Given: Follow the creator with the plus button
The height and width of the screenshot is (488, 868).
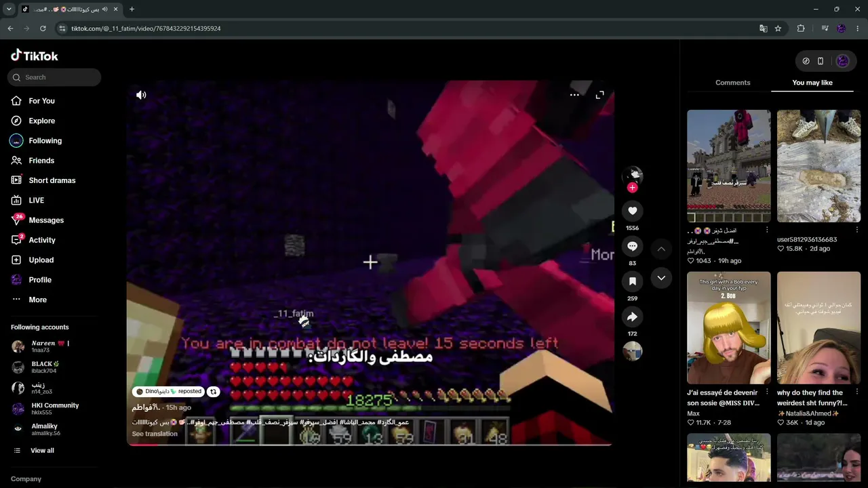Looking at the screenshot, I should (632, 188).
